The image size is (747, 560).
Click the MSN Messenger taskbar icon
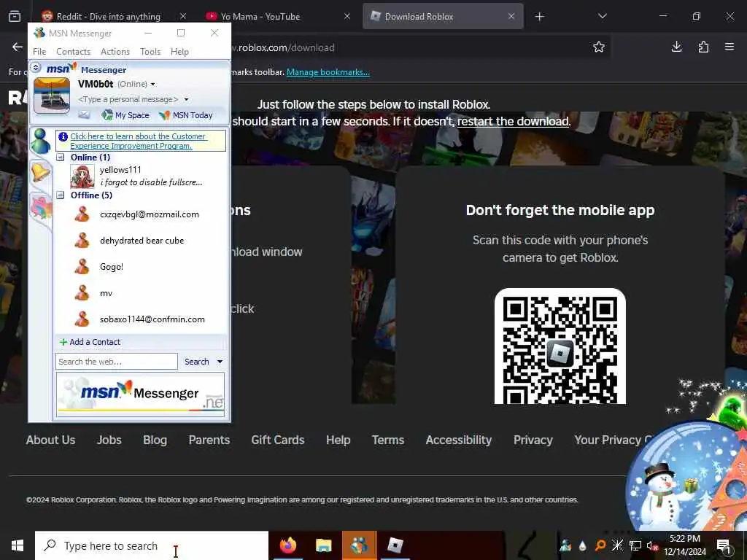(359, 545)
